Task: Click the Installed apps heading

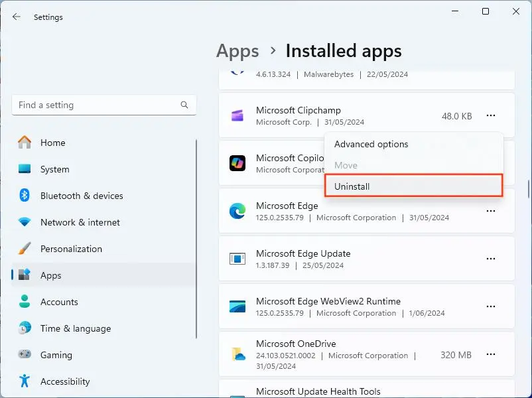Action: pos(344,51)
